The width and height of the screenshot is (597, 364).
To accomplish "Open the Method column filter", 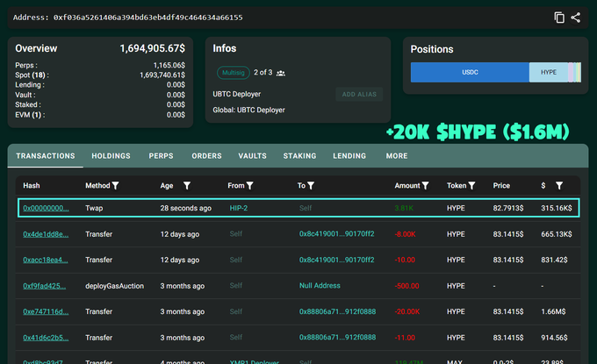I will coord(115,186).
